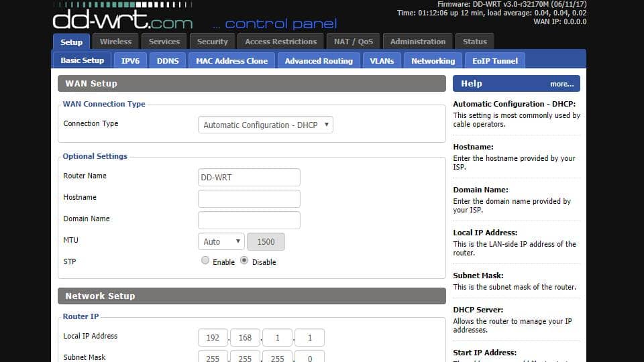Click the 'Subnet Mask:' help heading
This screenshot has width=644, height=362.
478,276
